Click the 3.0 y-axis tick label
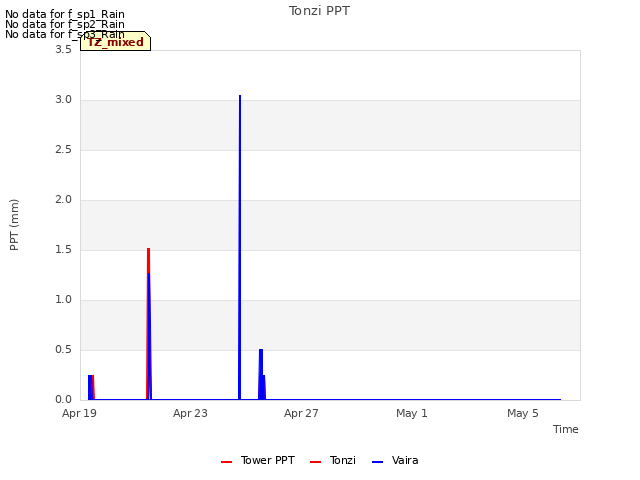The image size is (640, 480). point(64,100)
